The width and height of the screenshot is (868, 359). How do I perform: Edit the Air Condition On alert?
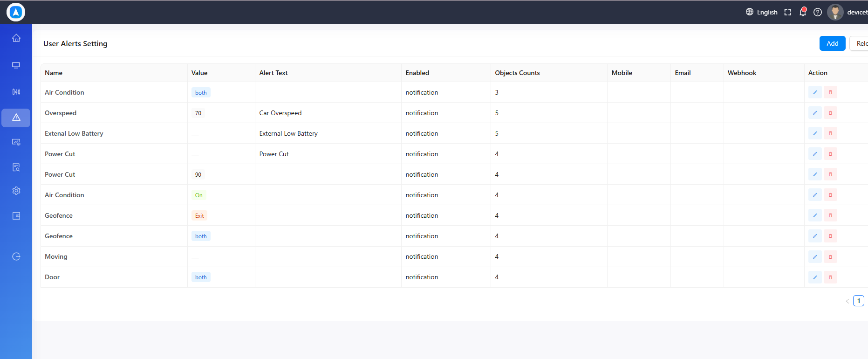pos(815,195)
